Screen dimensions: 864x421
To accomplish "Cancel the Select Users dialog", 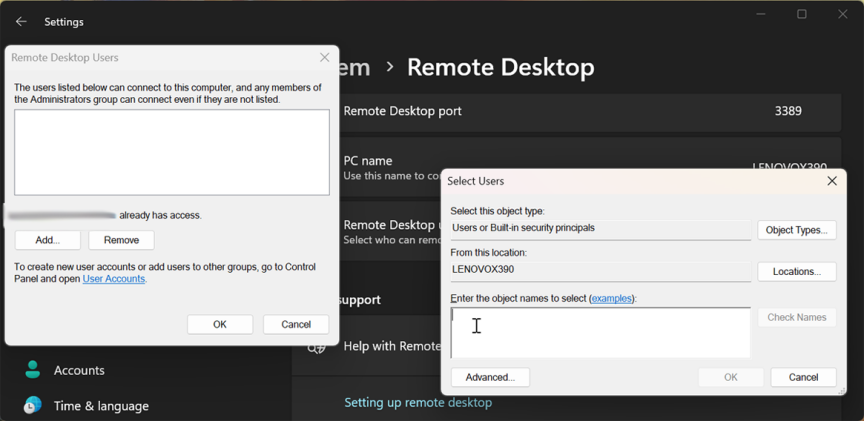I will point(803,377).
